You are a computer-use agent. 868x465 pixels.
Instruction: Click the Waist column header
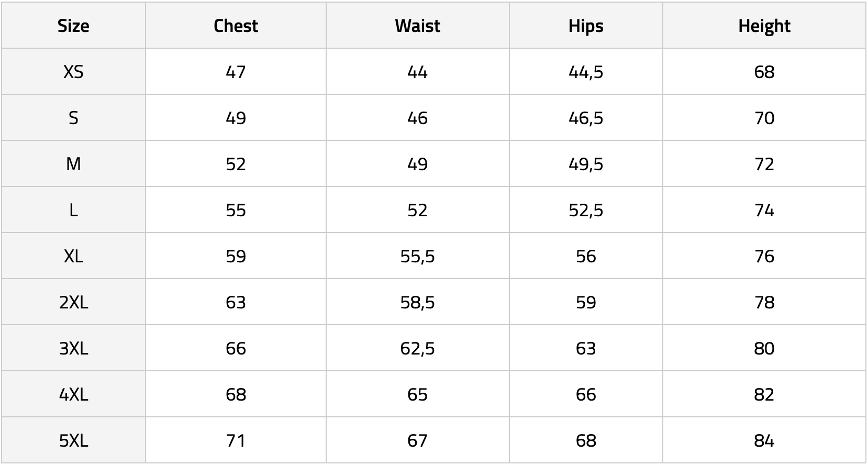pyautogui.click(x=417, y=26)
